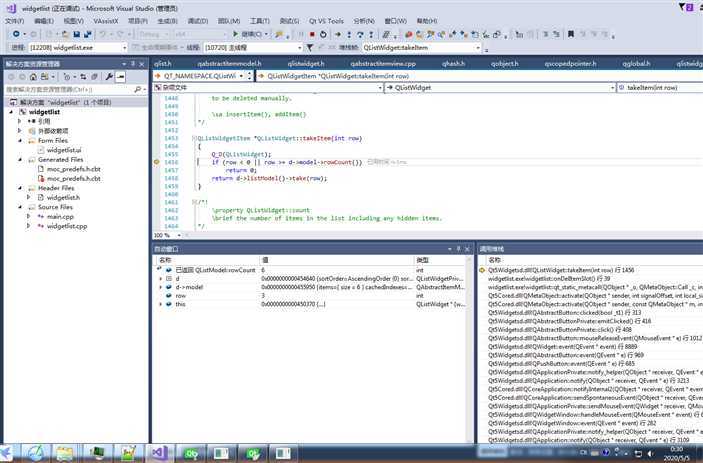Expand the d variable in Autos window
The image size is (703, 463).
tap(161, 279)
